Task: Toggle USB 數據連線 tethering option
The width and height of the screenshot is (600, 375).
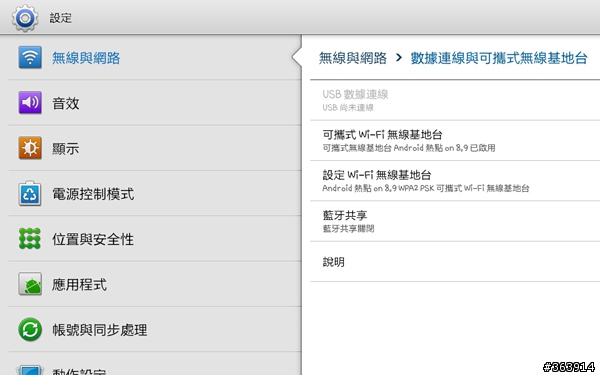Action: tap(455, 100)
